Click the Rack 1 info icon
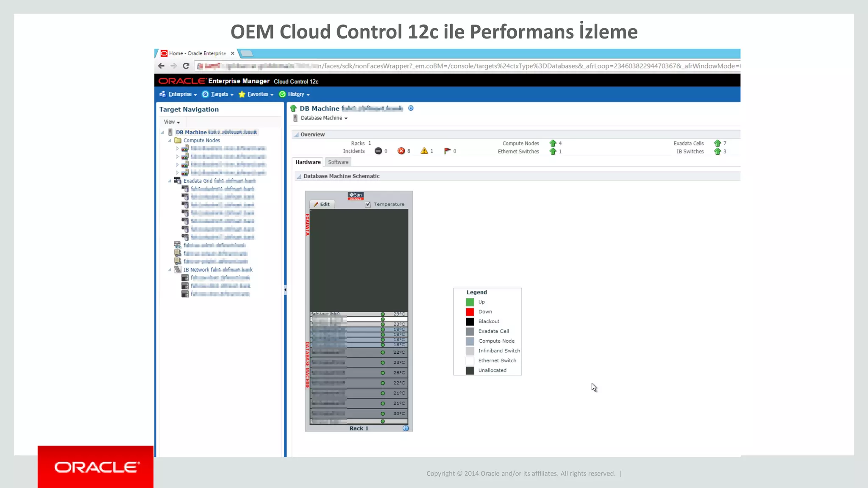This screenshot has width=868, height=488. (406, 428)
